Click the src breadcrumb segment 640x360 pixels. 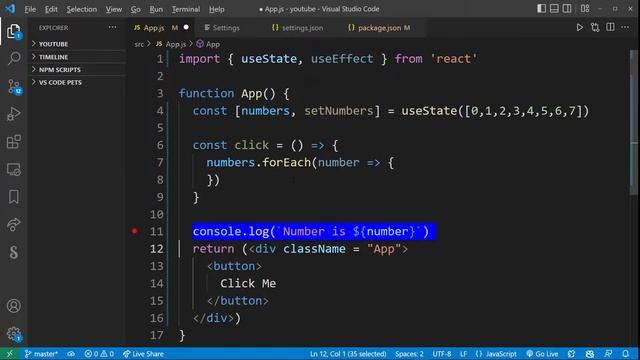(139, 44)
